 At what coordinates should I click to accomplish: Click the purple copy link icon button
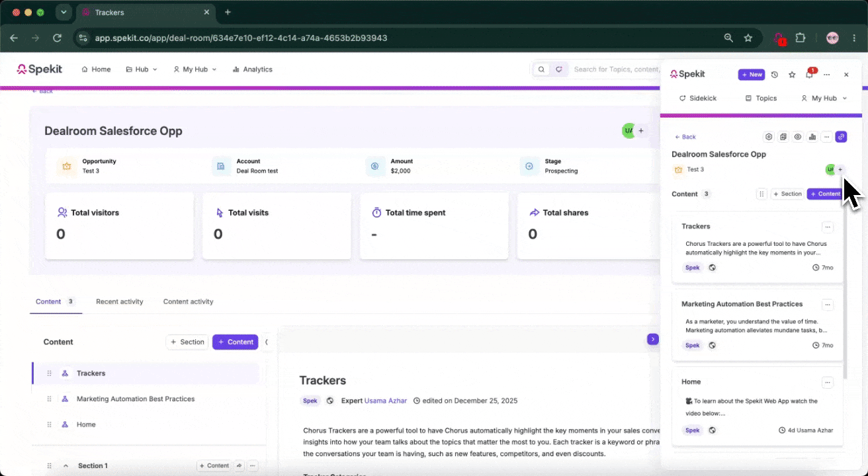[841, 137]
